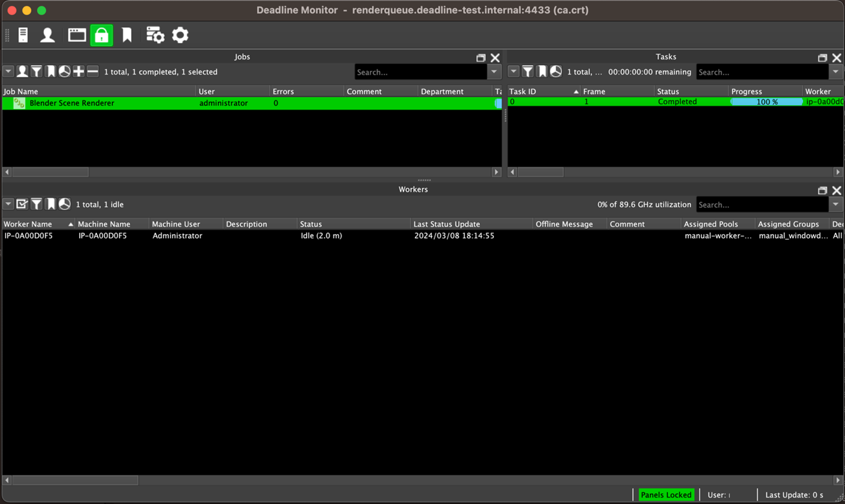Expand the Workers panel options dropdown
Viewport: 845px width, 504px height.
pyautogui.click(x=8, y=204)
